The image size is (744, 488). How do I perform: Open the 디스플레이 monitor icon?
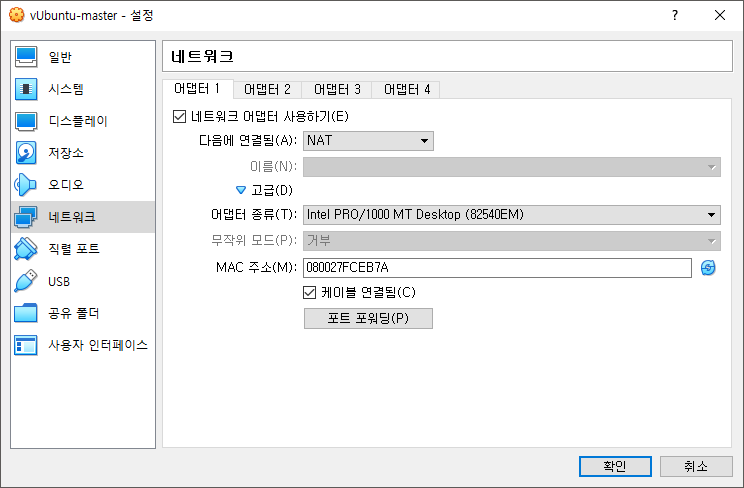(26, 121)
